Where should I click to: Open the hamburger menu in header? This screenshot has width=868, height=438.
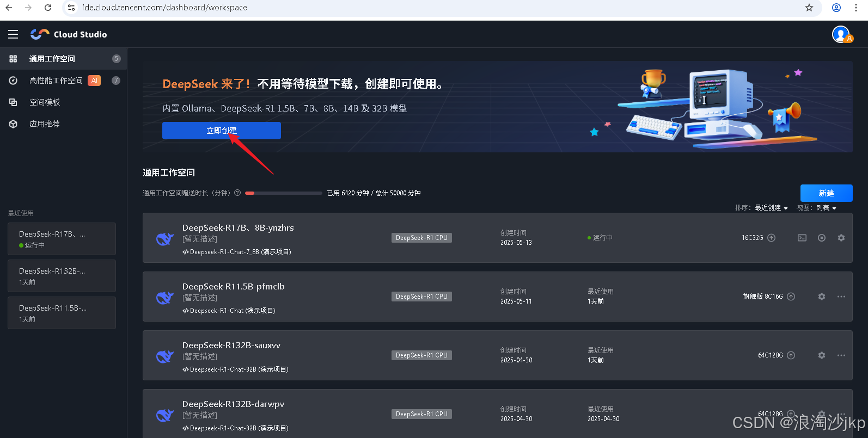pyautogui.click(x=13, y=34)
